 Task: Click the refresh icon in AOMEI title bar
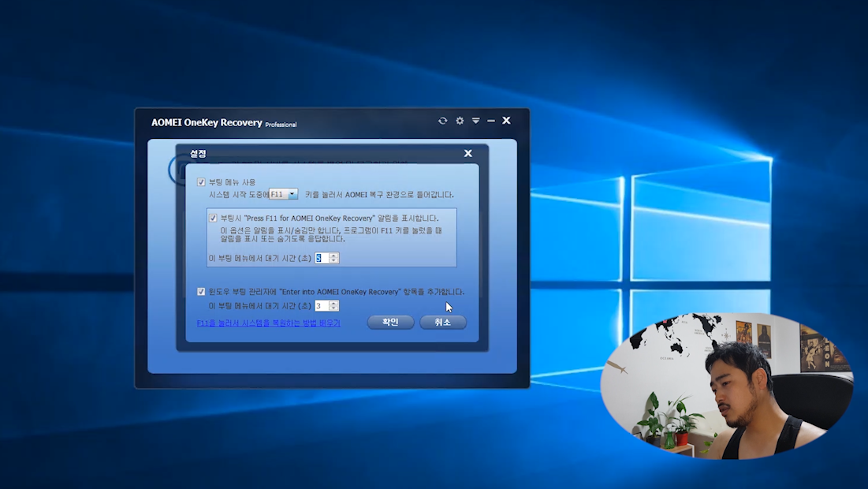[442, 120]
